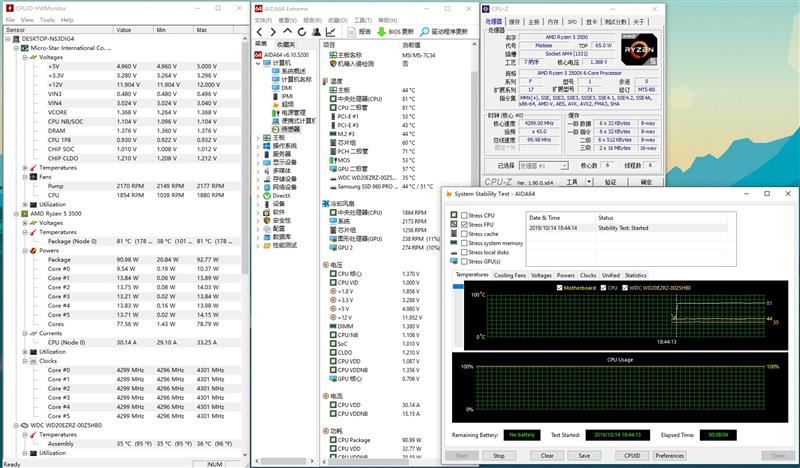Collapse the Currents section in HWMonitor
The width and height of the screenshot is (800, 468).
pyautogui.click(x=25, y=333)
